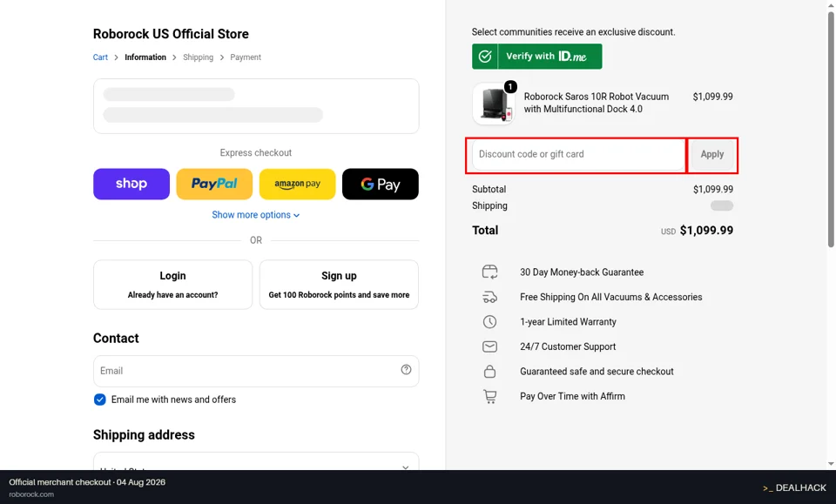Click 'Select communities receive an exclusive discount' text
Image resolution: width=836 pixels, height=504 pixels.
click(573, 32)
